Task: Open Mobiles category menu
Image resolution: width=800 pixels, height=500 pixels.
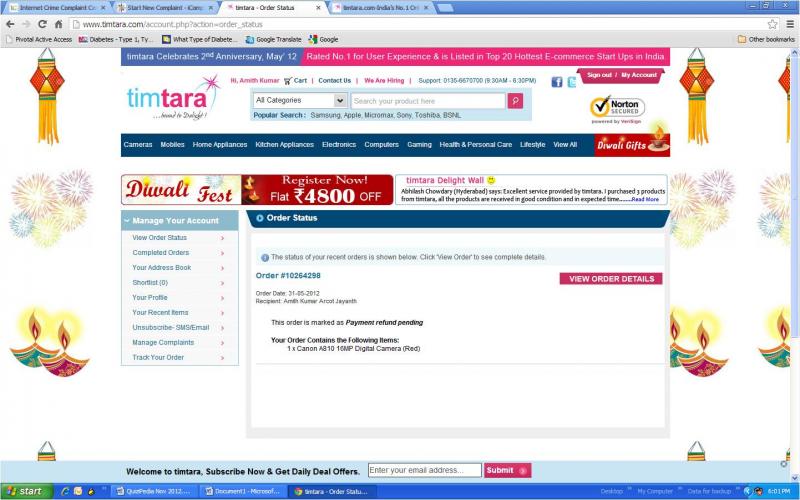Action: click(172, 145)
